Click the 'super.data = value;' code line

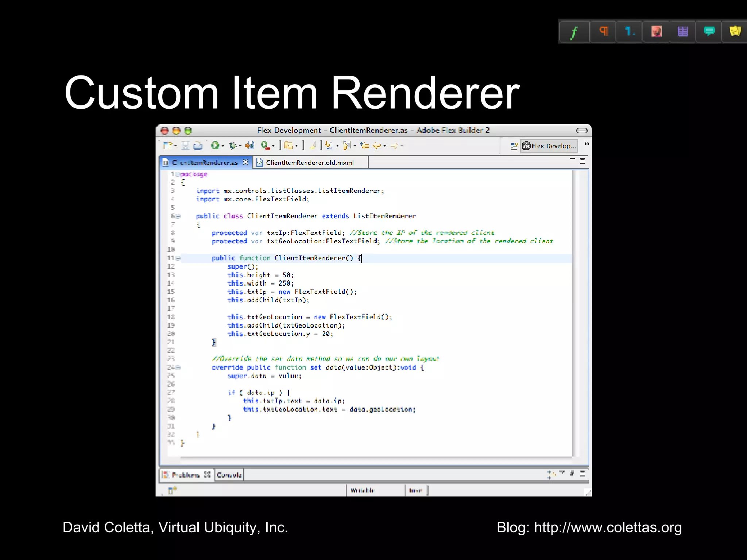tap(264, 376)
